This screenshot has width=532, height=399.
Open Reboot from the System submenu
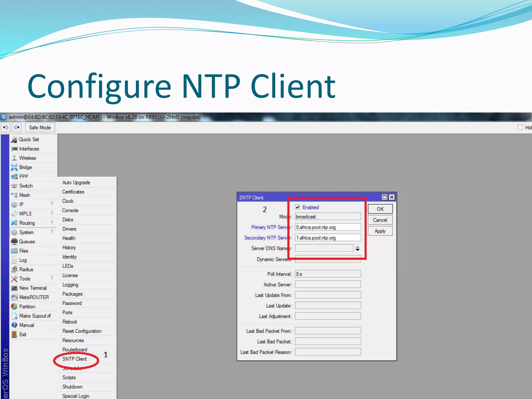pos(70,322)
